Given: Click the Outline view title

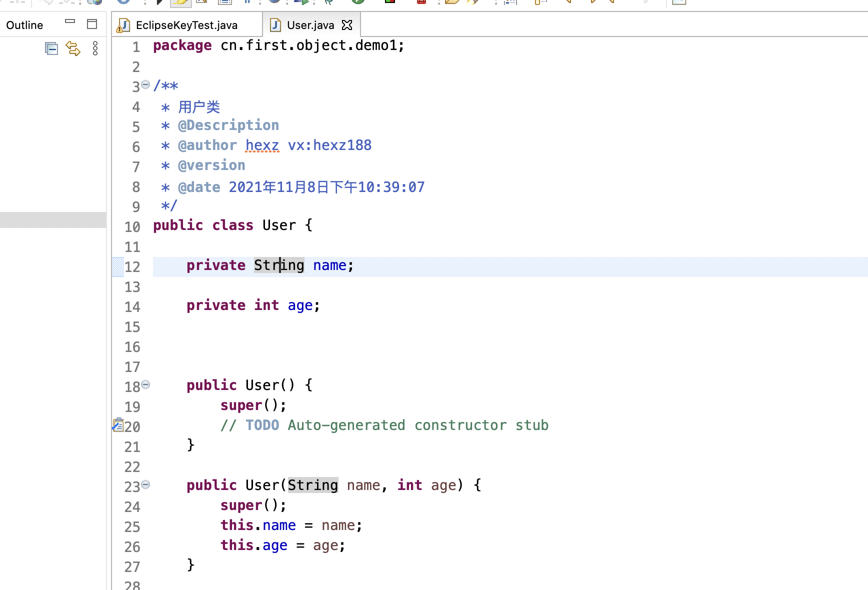Looking at the screenshot, I should [x=24, y=25].
